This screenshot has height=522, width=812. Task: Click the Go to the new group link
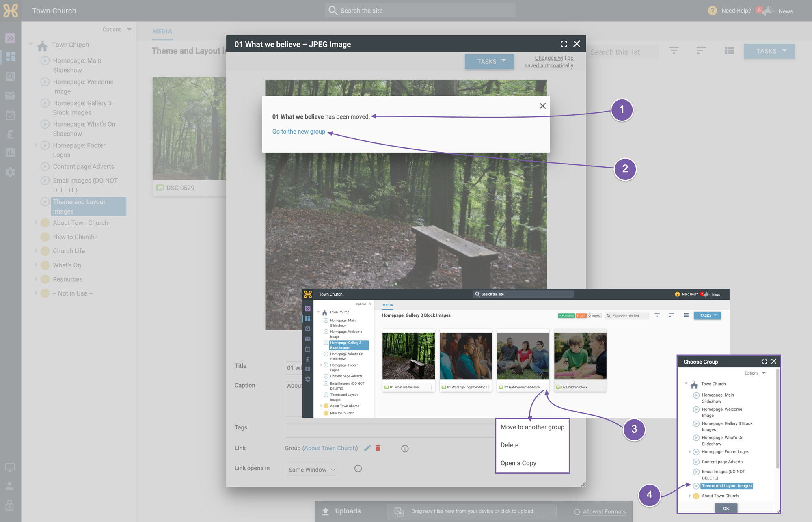[299, 132]
